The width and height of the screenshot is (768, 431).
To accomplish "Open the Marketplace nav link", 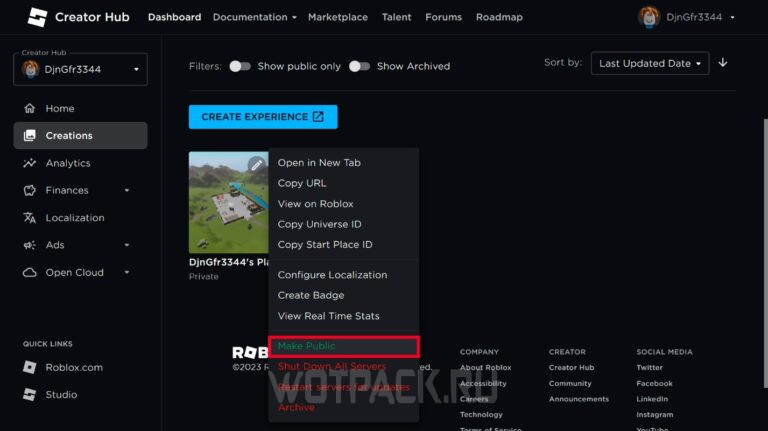I will (337, 17).
